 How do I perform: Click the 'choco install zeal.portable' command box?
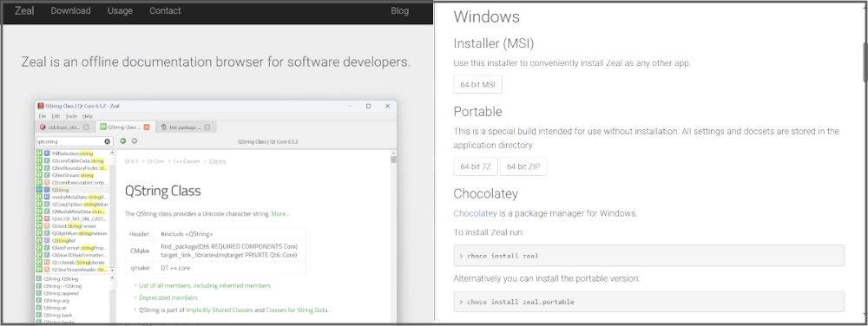tap(648, 302)
